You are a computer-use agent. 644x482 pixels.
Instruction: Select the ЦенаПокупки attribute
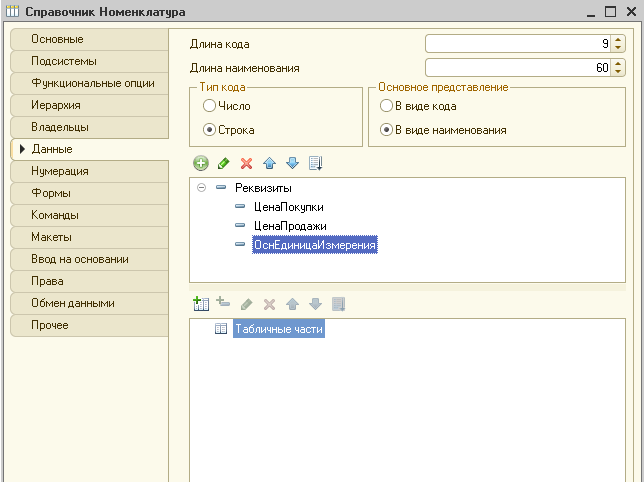288,207
